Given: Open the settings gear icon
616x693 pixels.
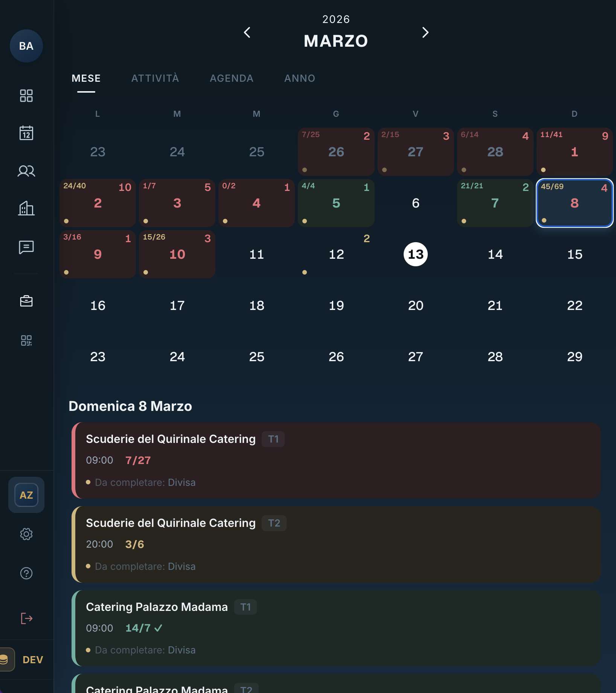Looking at the screenshot, I should [26, 534].
